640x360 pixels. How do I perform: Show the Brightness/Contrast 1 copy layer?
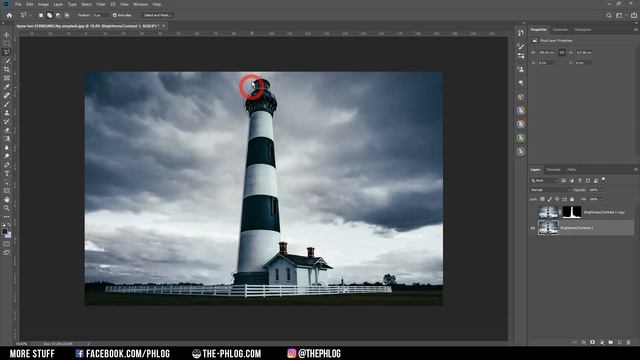(x=533, y=212)
